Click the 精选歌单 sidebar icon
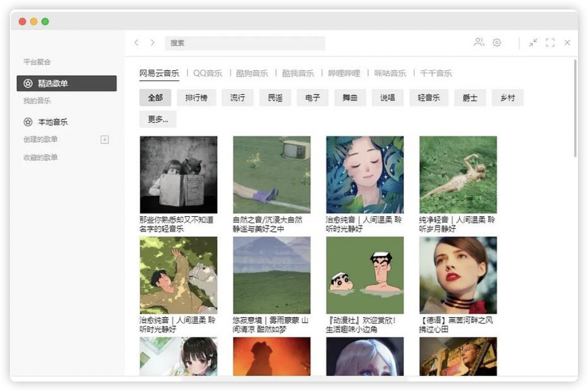 tap(28, 83)
